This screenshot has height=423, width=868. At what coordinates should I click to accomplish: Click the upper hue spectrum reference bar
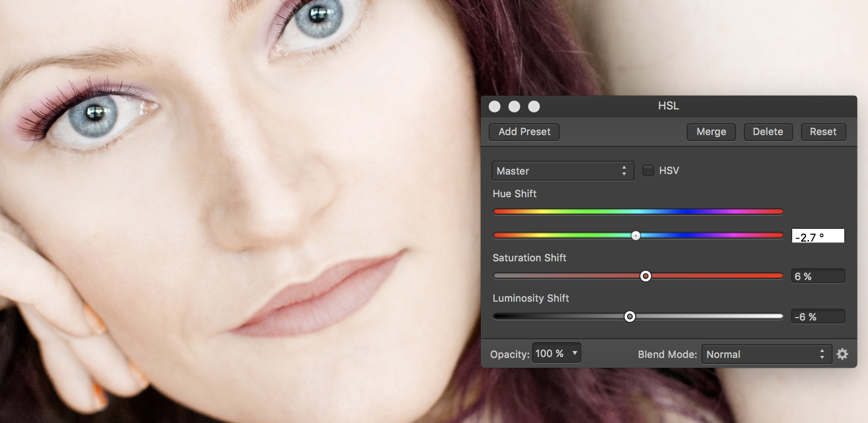(x=638, y=211)
